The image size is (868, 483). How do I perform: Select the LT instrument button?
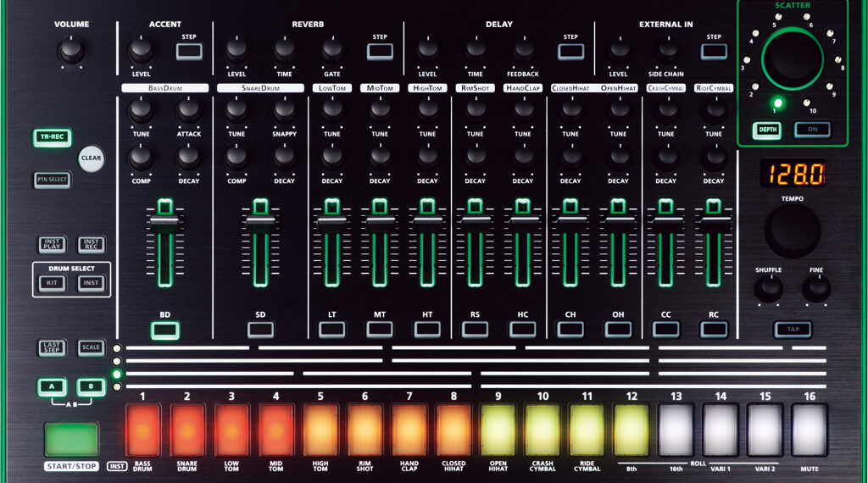[x=332, y=330]
